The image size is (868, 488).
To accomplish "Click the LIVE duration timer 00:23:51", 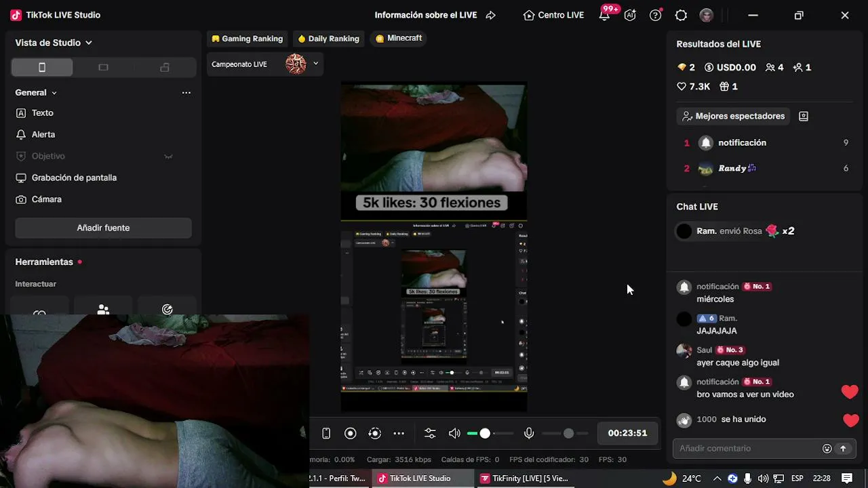I will tap(627, 433).
